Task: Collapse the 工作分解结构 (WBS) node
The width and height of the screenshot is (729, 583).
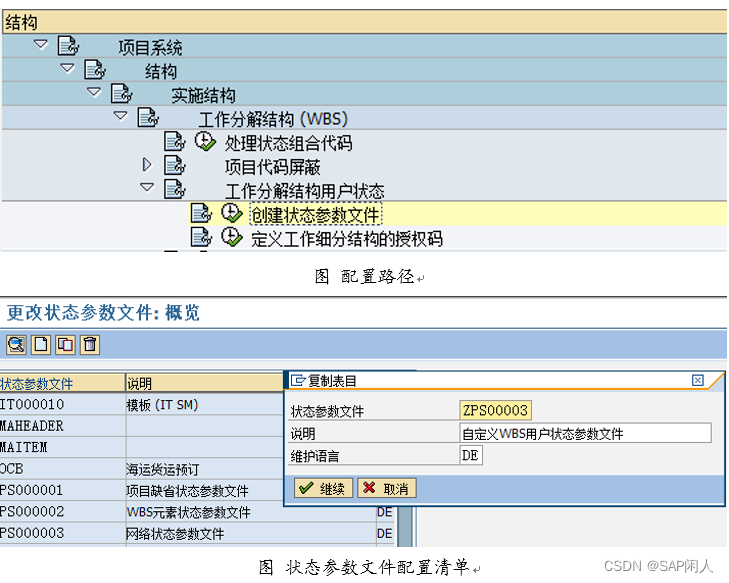Action: pos(121,115)
